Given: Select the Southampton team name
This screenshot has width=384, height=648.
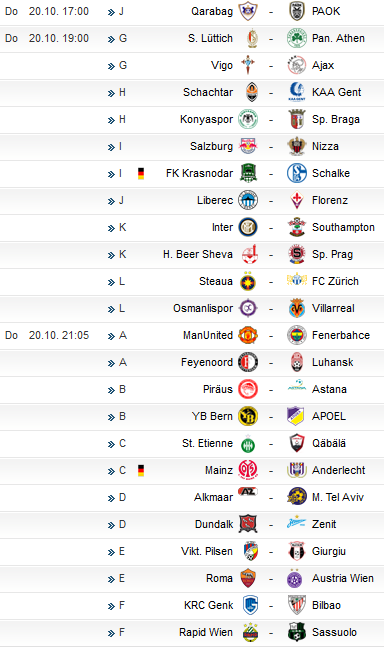Looking at the screenshot, I should (x=343, y=227).
